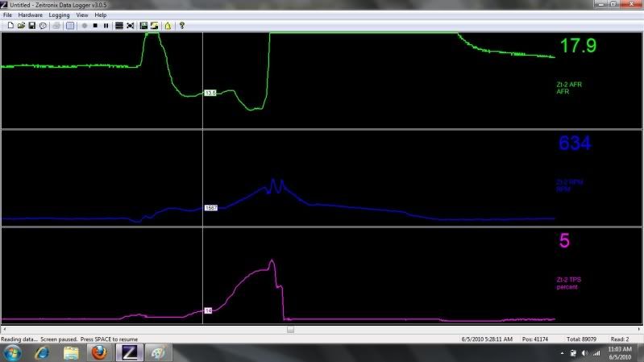Screen dimensions: 644x362
Task: Click the 1587 cursor value tag on the RPM graph
Action: 211,208
